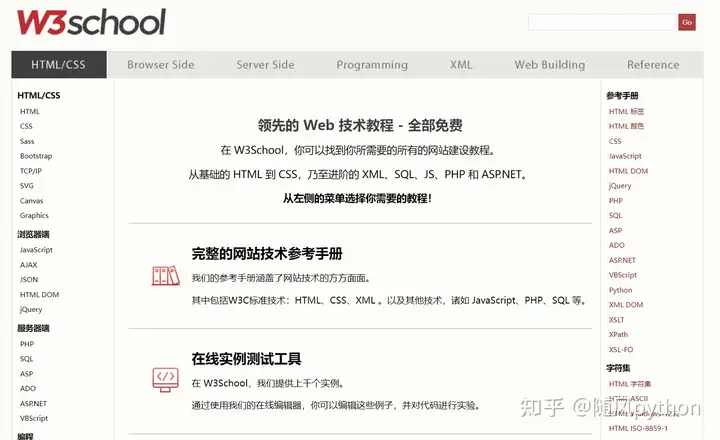Open ASP under 服务器端 heading
The image size is (720, 440).
click(x=27, y=374)
